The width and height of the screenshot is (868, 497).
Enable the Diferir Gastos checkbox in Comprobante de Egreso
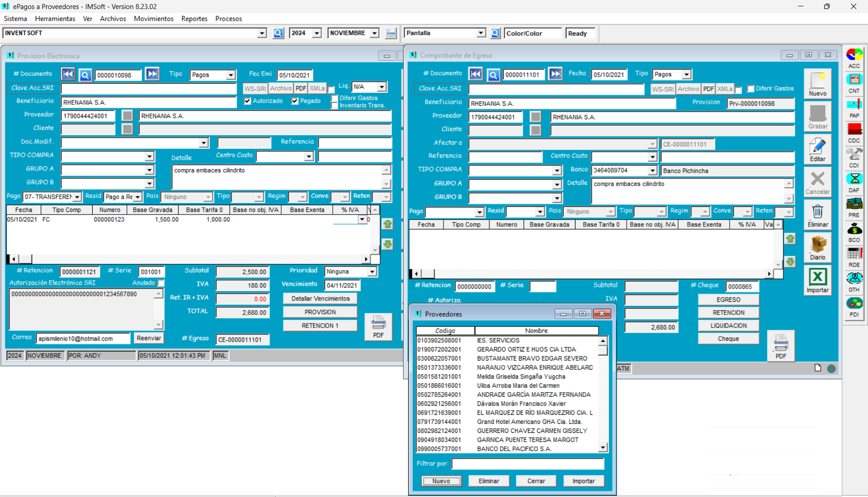(750, 89)
